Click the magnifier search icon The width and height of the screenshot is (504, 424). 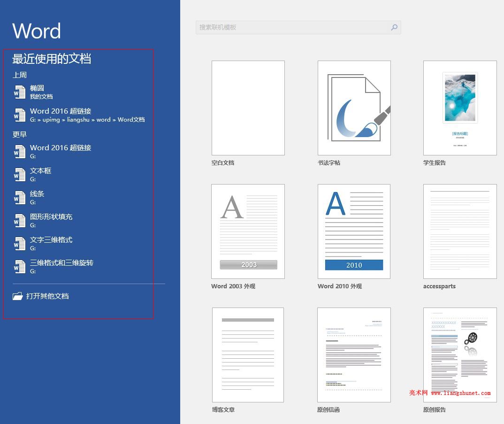[394, 27]
